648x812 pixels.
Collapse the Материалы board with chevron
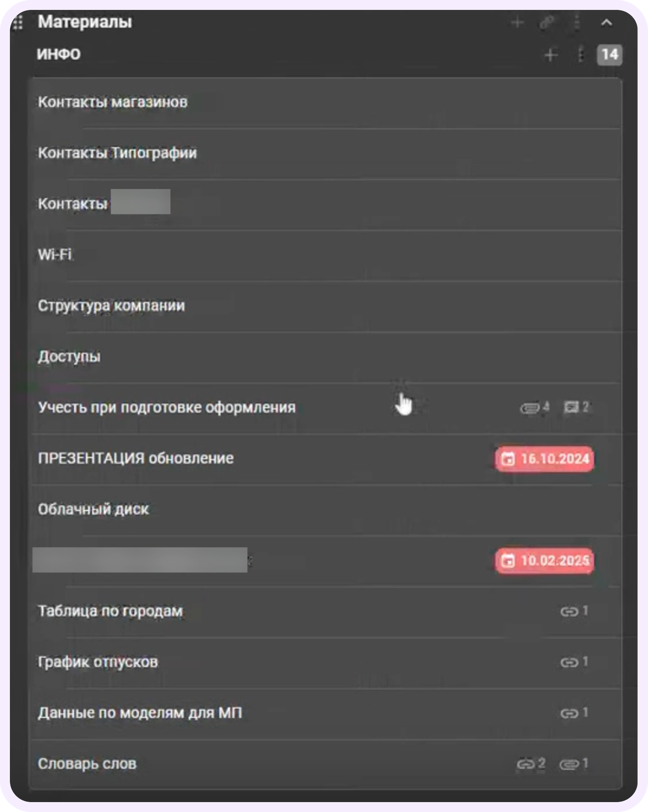(606, 22)
